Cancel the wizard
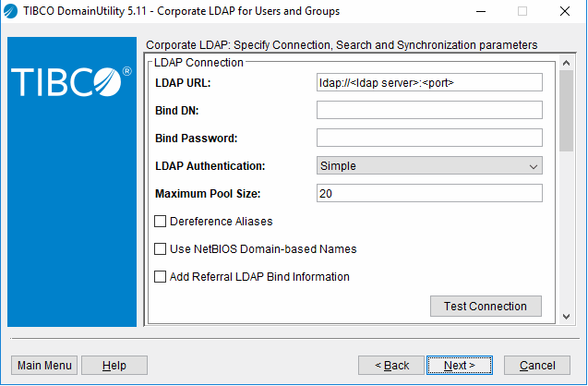Viewport: 588px width, 386px height. [537, 366]
